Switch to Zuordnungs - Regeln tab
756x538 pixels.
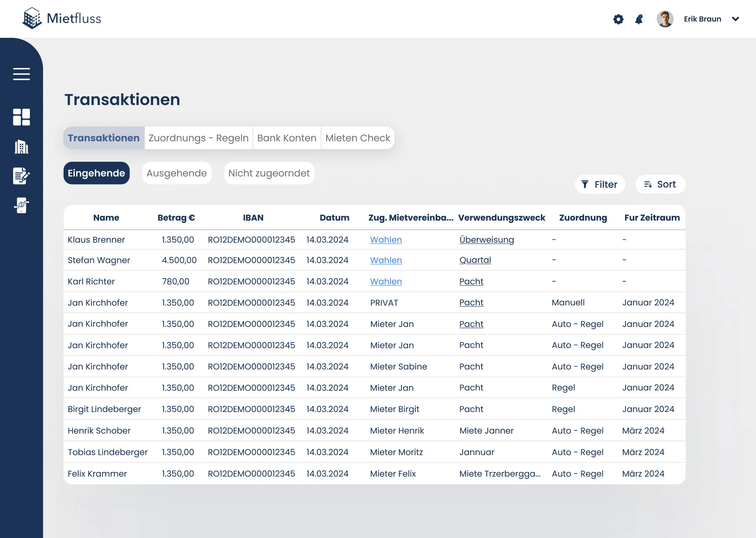(199, 138)
